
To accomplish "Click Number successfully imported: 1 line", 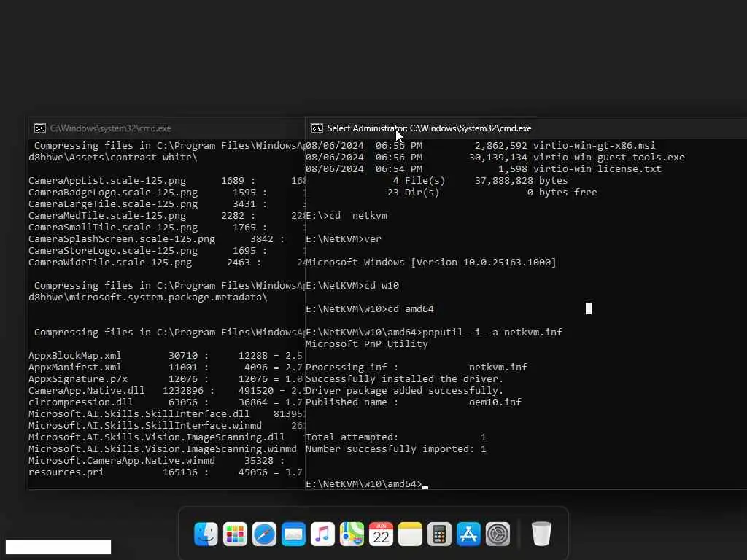I will 396,449.
